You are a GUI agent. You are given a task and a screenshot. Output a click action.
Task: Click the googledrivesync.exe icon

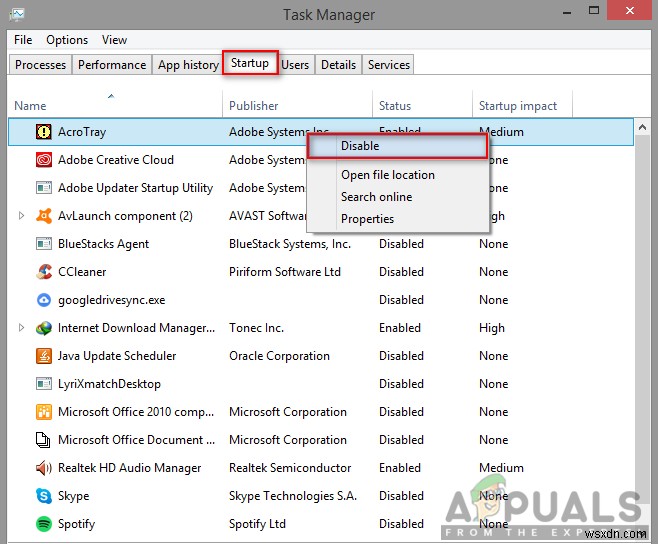44,300
